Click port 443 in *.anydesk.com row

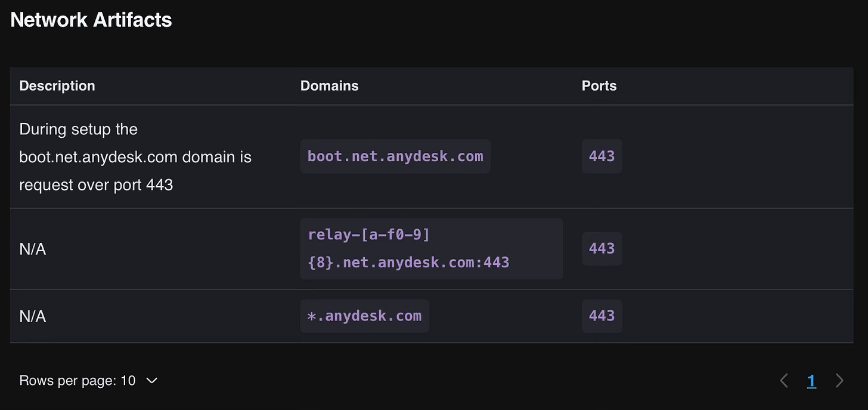(602, 316)
